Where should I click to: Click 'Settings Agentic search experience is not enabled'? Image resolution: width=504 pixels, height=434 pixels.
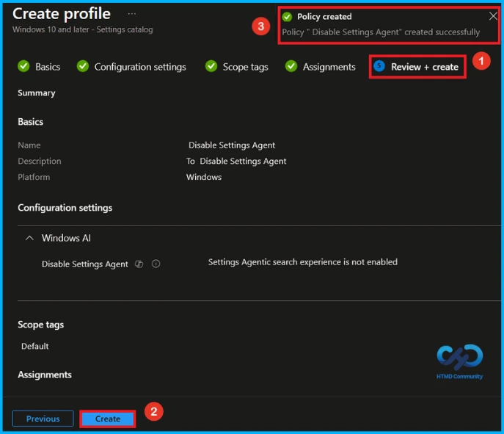point(303,262)
